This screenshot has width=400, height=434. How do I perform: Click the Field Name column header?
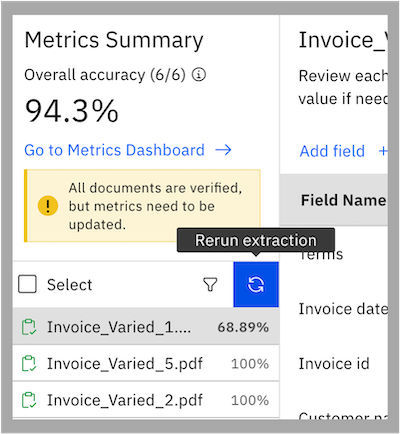tap(343, 200)
